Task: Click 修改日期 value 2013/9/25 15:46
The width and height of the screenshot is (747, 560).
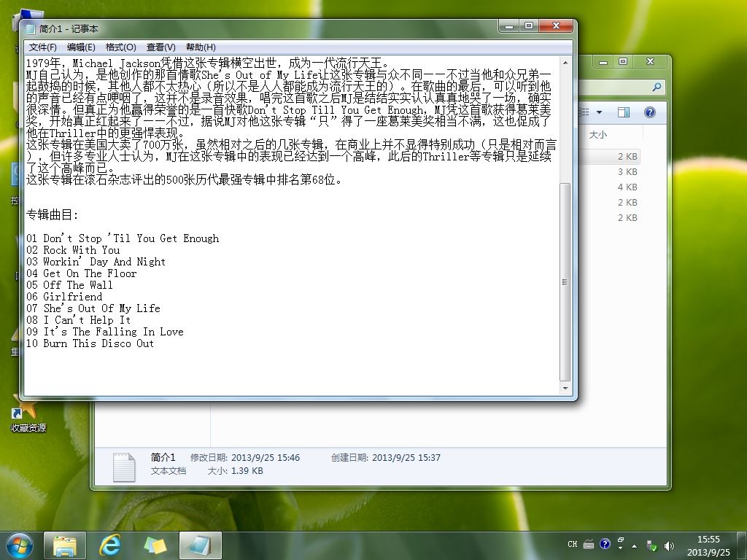Action: point(266,458)
